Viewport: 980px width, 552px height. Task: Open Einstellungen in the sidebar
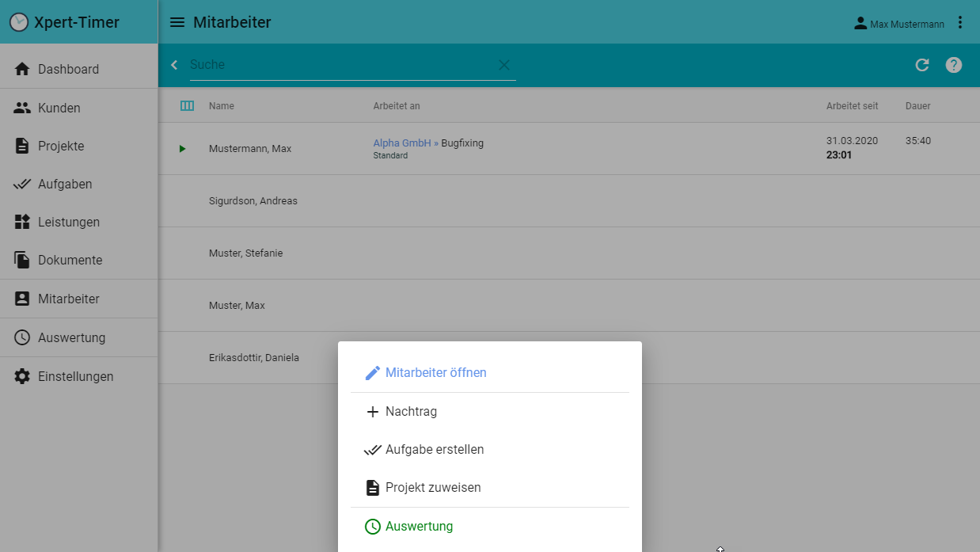click(75, 377)
